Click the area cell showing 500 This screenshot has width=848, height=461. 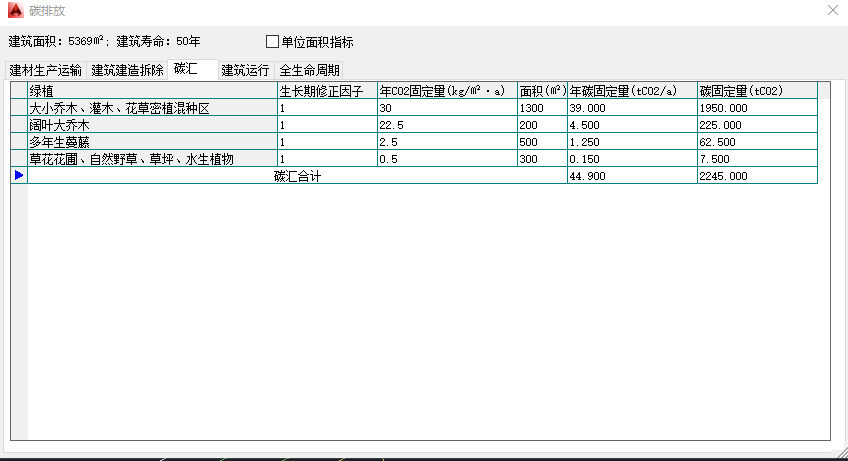[x=542, y=142]
